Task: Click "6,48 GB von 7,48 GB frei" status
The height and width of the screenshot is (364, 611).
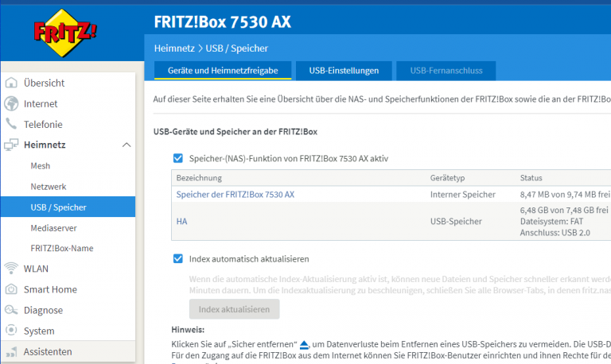Action: 564,210
